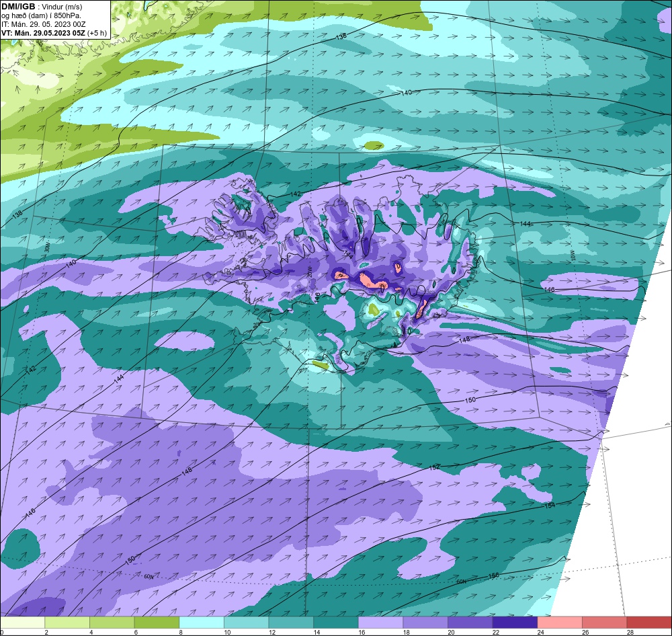Image resolution: width=672 pixels, height=636 pixels.
Task: Click the legend tick label '16'
Action: (x=362, y=632)
